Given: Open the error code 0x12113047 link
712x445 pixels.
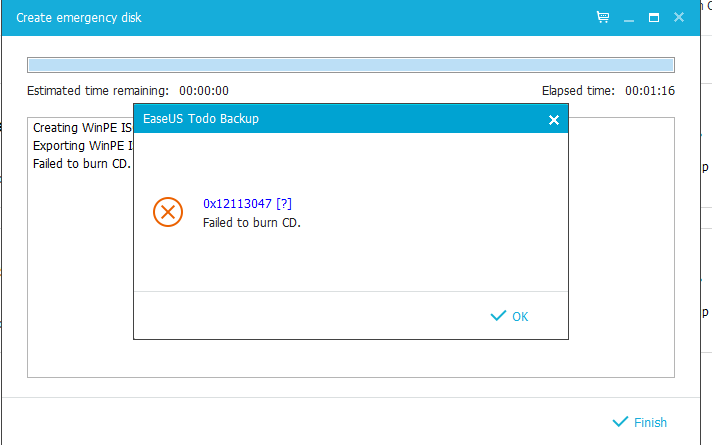Looking at the screenshot, I should point(247,203).
